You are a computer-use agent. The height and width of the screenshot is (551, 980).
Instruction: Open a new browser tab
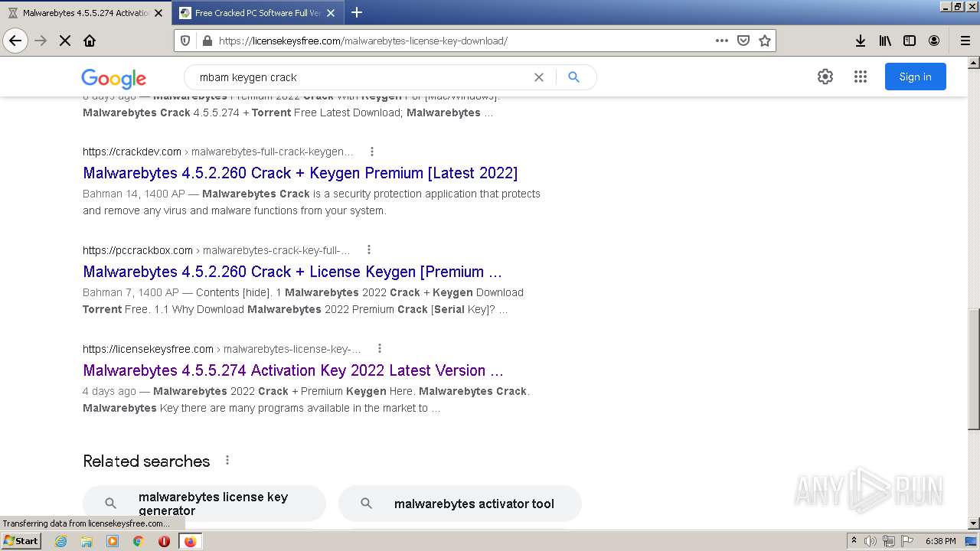coord(357,12)
